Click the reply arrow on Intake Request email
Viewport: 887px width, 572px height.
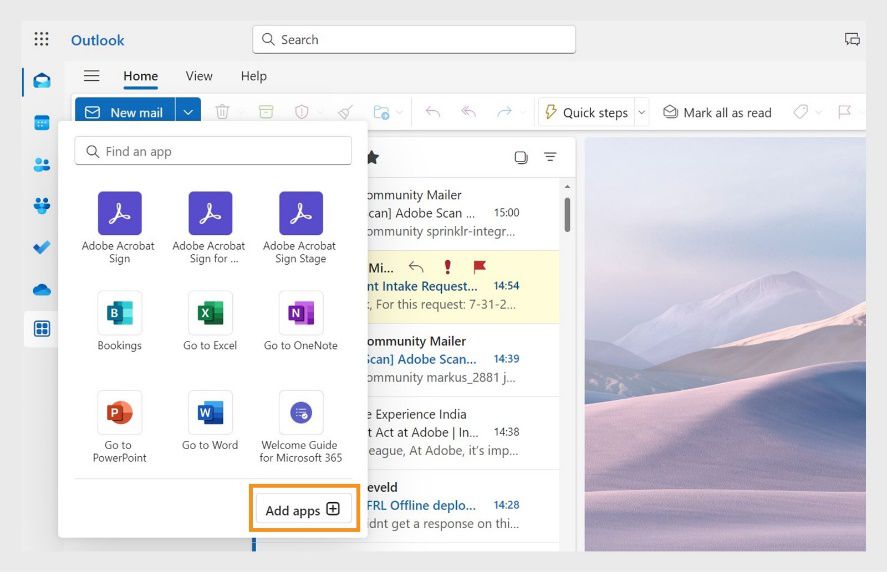point(416,266)
